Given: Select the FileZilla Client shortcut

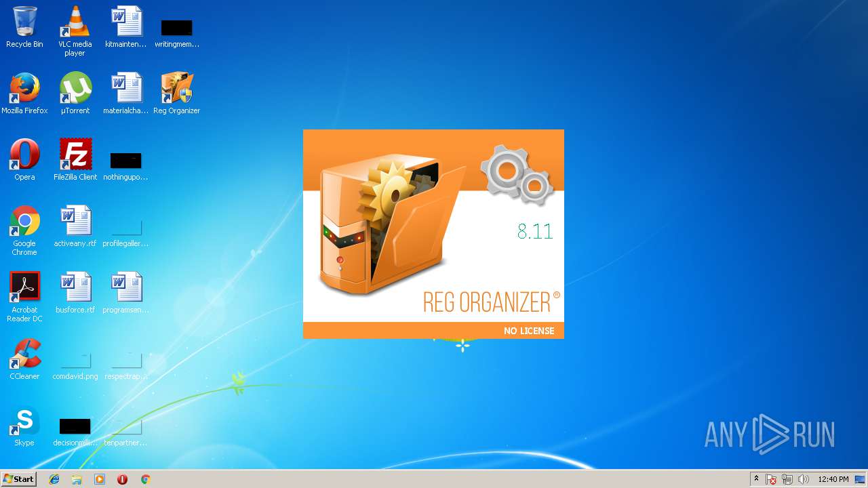Looking at the screenshot, I should [x=75, y=160].
